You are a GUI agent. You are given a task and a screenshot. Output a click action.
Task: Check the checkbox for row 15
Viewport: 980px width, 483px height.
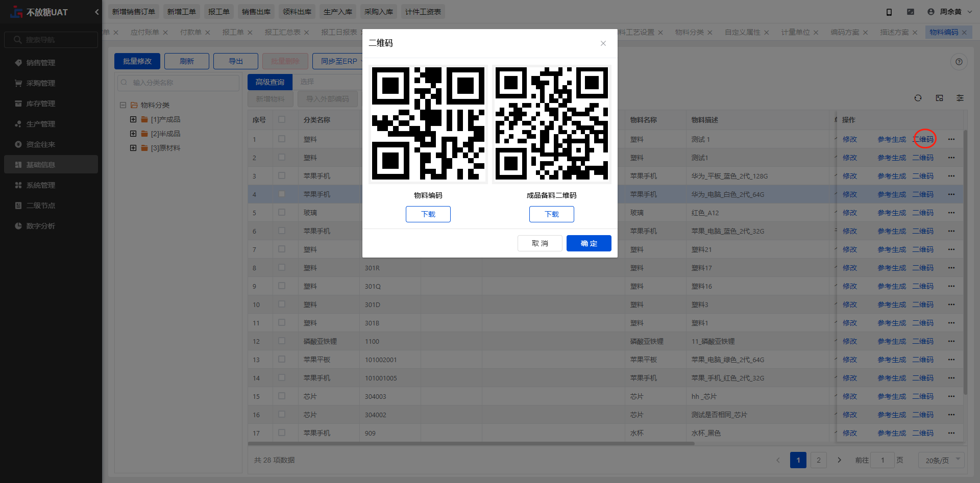[x=282, y=396]
